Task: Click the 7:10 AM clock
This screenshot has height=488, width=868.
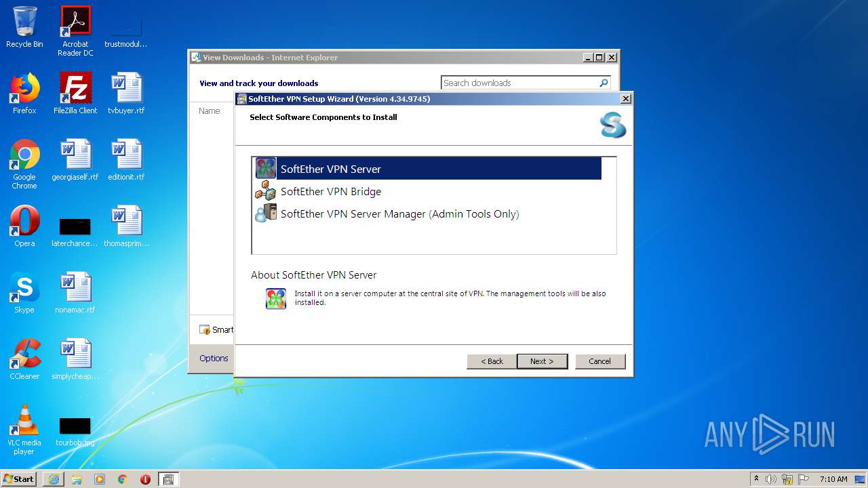Action: (833, 479)
